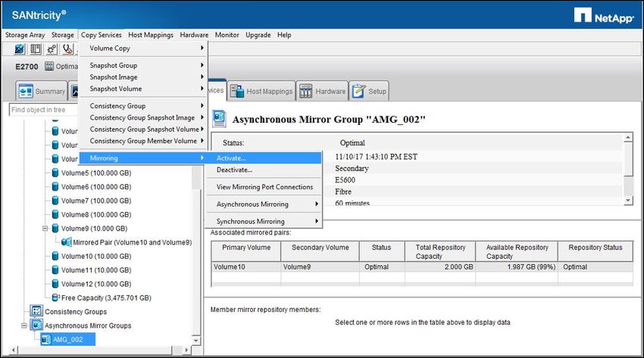Switch to the Summary tab

click(x=42, y=91)
